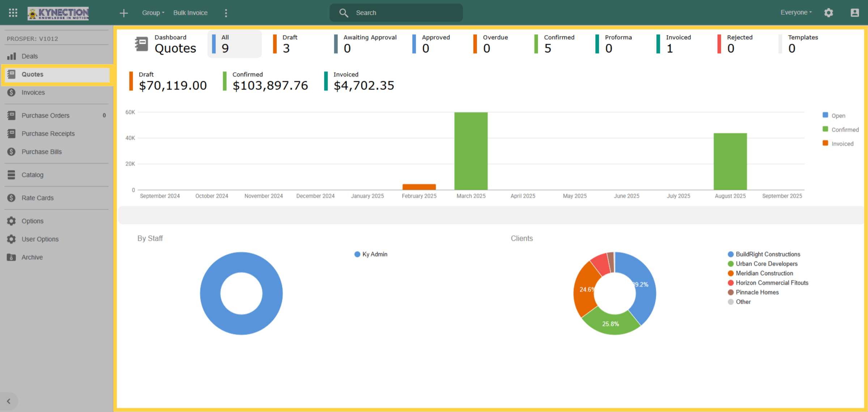Open the user account profile icon
The image size is (868, 412).
pyautogui.click(x=855, y=13)
